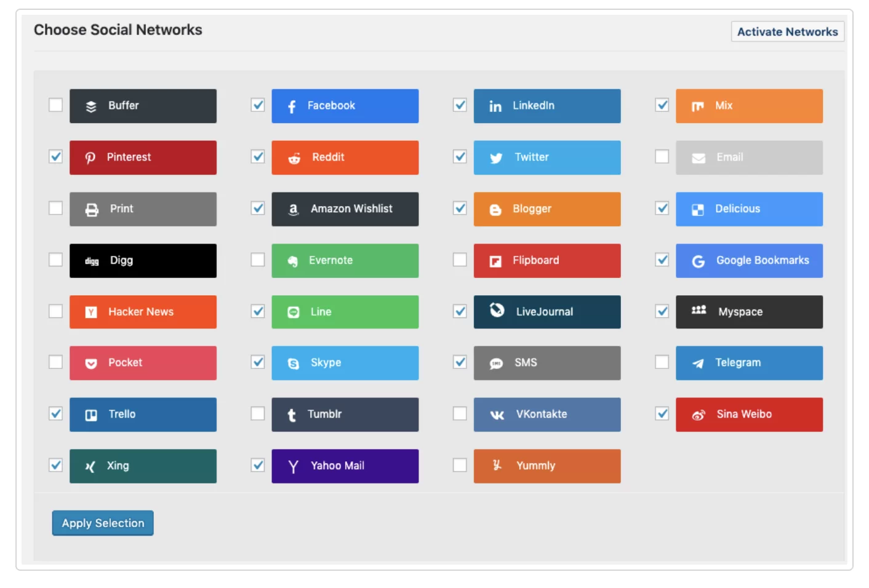Click the Amazon 'a' logo icon

294,210
